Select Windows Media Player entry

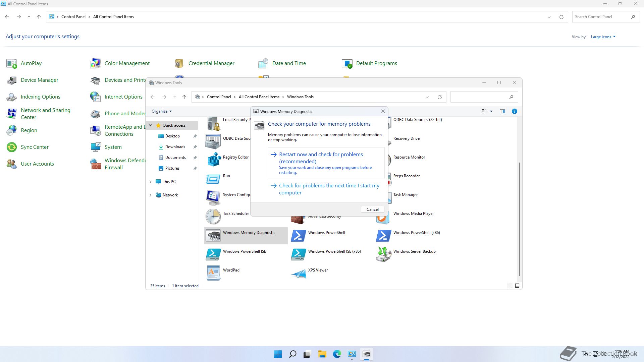click(x=413, y=214)
